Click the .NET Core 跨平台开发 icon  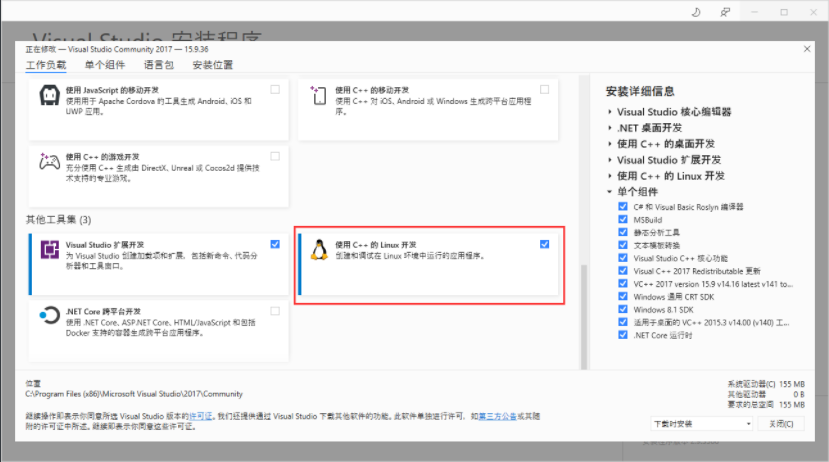click(50, 316)
